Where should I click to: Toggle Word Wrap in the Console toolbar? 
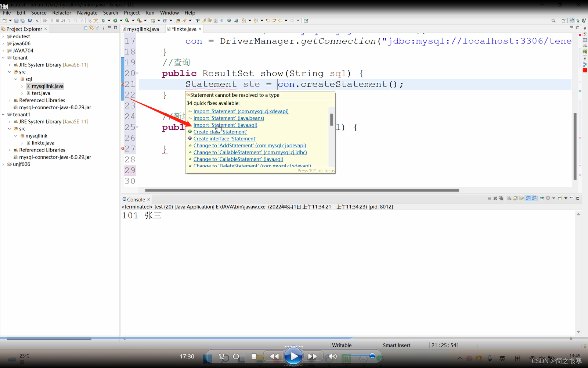(x=522, y=198)
